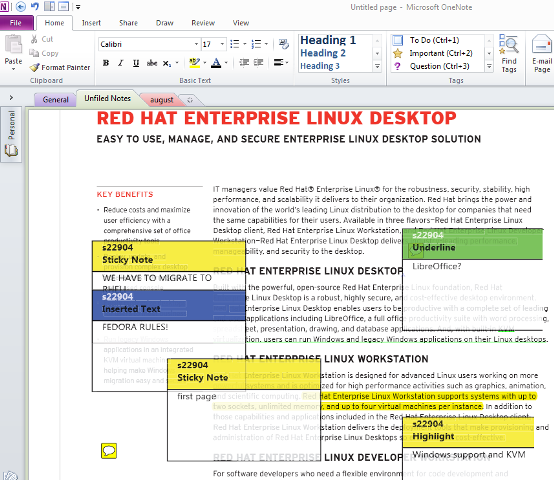Open the File menu tab

click(17, 23)
